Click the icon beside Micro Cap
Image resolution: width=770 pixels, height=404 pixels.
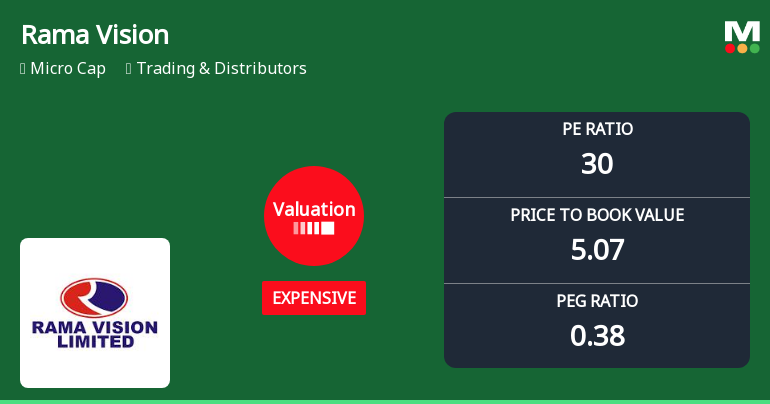23,69
